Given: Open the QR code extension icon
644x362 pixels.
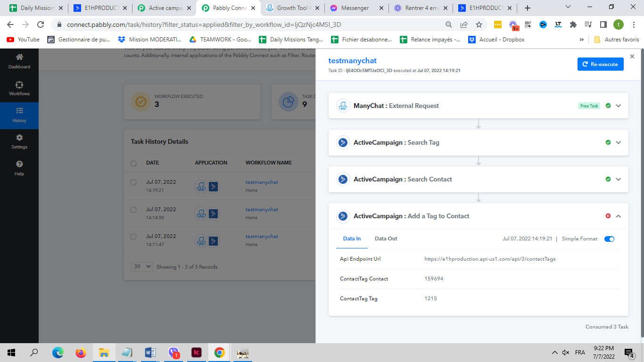Looking at the screenshot, I should (x=528, y=25).
